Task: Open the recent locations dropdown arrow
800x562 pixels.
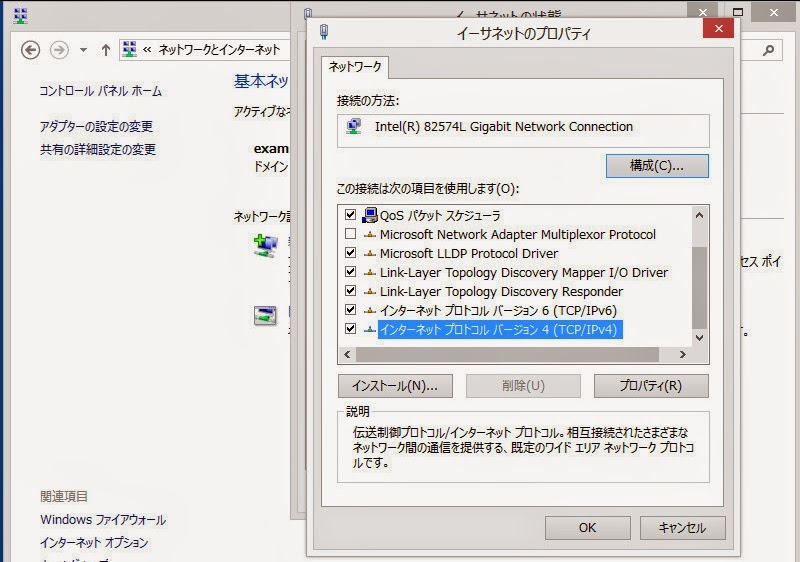Action: 83,50
